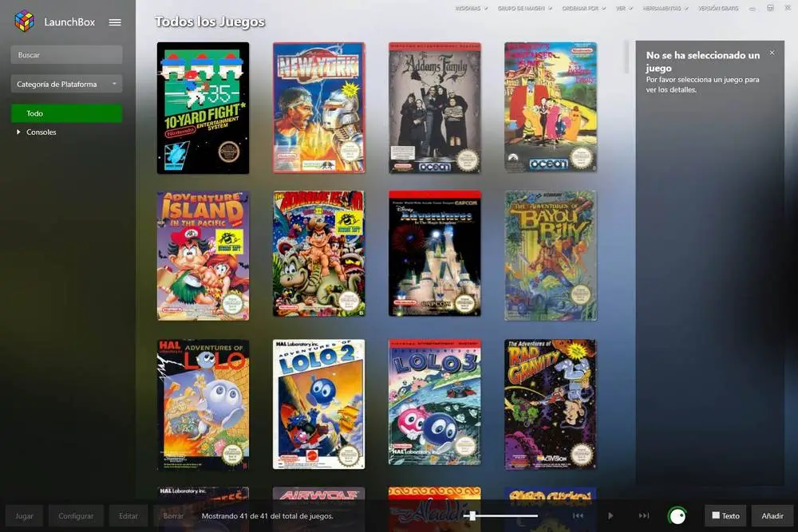Click the LaunchBox cube logo

24,22
